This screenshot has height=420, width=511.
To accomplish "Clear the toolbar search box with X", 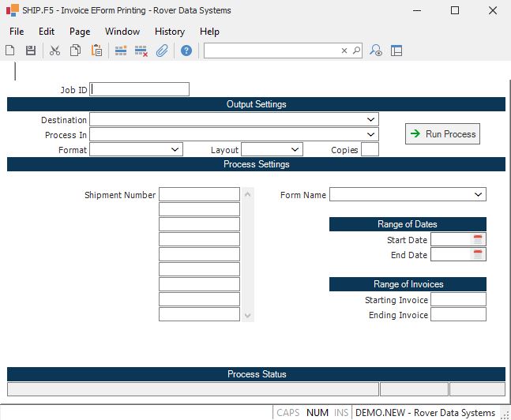I will 344,51.
